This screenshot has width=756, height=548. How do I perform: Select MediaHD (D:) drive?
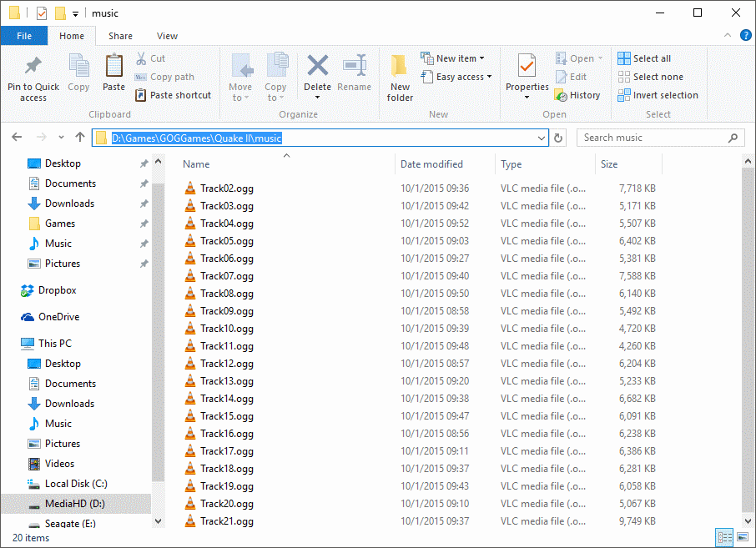tap(76, 504)
